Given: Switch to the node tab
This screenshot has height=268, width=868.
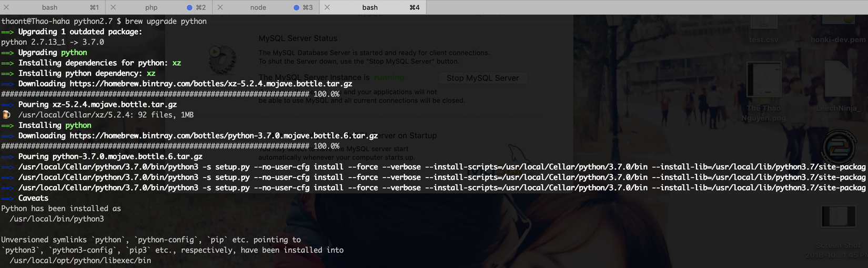Looking at the screenshot, I should coord(258,7).
